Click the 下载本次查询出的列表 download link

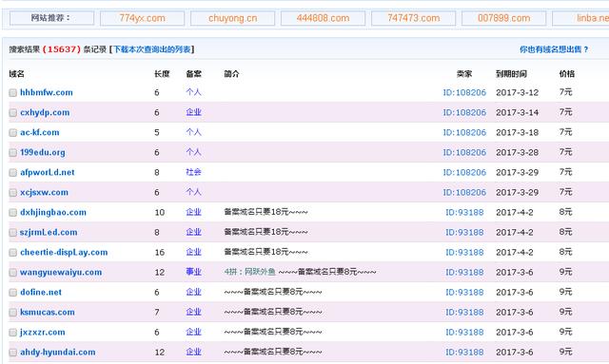click(152, 49)
